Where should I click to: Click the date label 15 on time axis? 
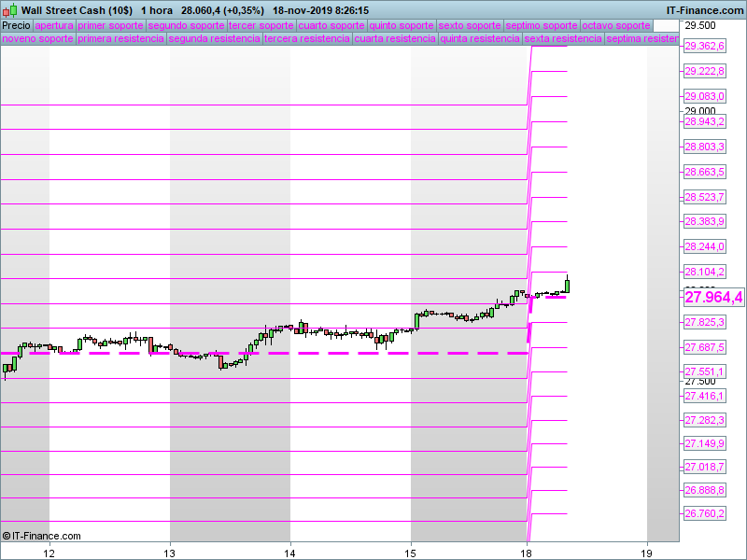[411, 552]
